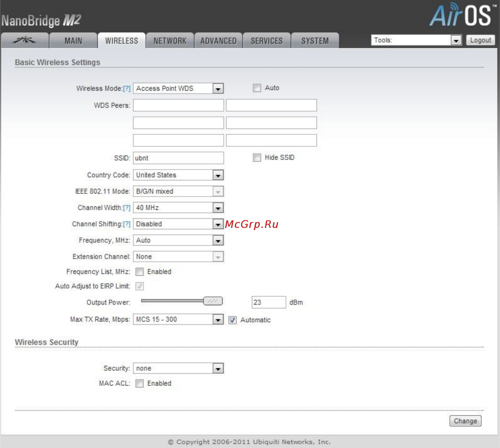Screen dimensions: 500x448
Task: Click the Output Power slider track
Action: (x=172, y=301)
